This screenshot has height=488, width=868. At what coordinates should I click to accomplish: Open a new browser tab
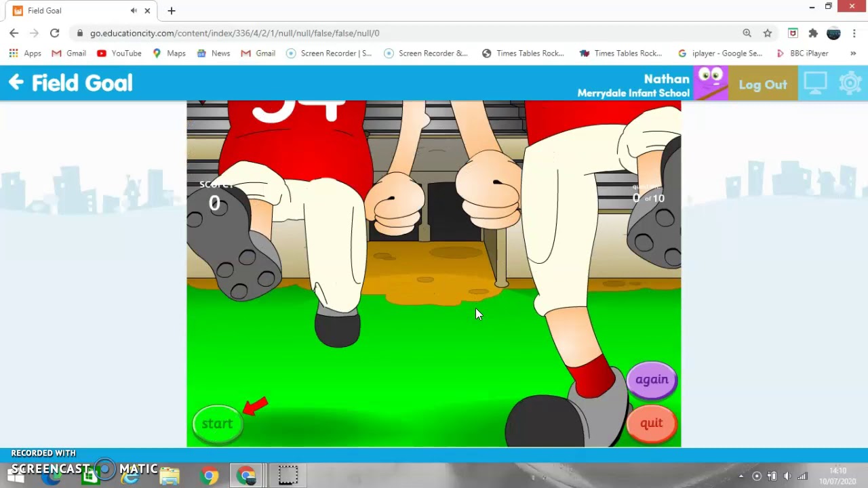tap(172, 10)
